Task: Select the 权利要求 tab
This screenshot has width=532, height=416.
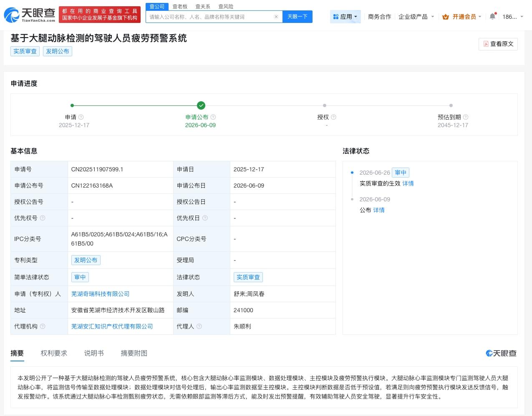Action: point(54,353)
